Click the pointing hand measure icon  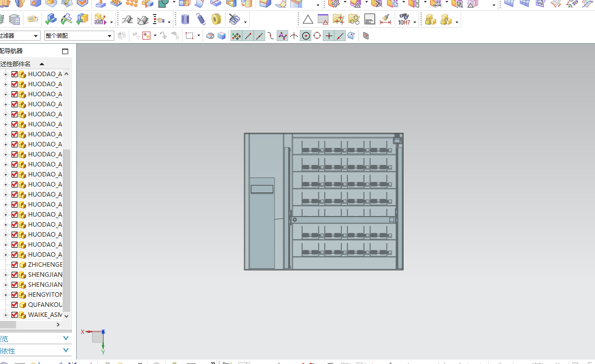pyautogui.click(x=159, y=20)
